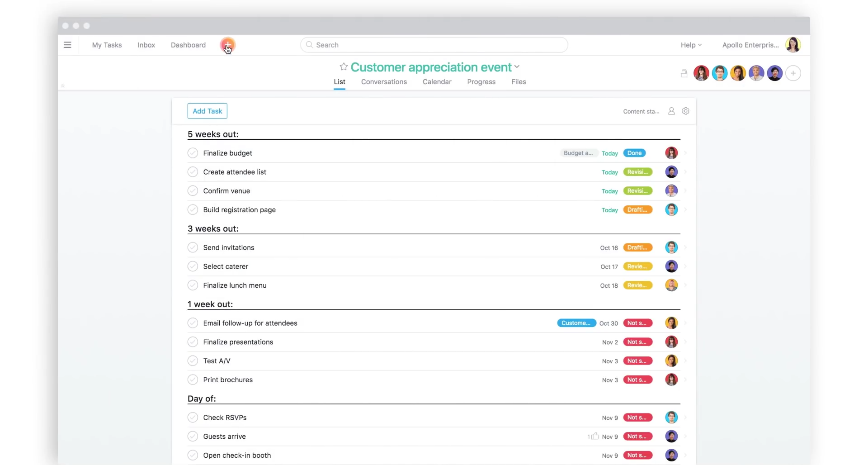Open the Conversations tab
The image size is (868, 465).
[384, 82]
